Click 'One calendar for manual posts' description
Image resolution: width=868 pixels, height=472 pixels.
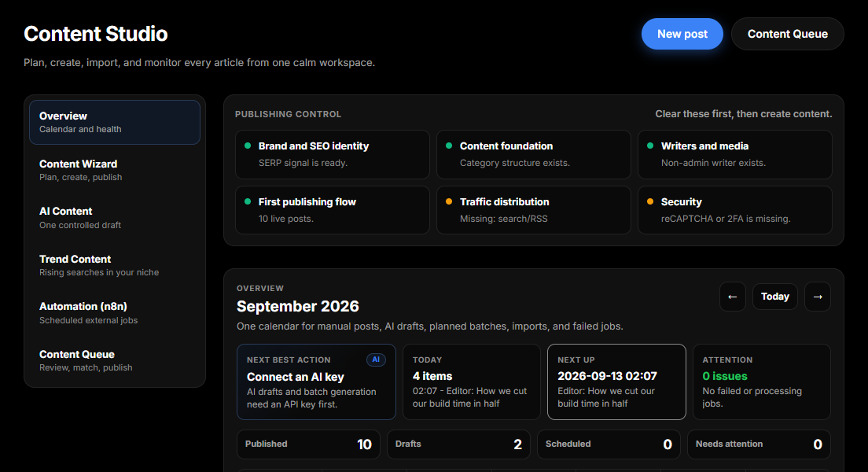point(429,326)
